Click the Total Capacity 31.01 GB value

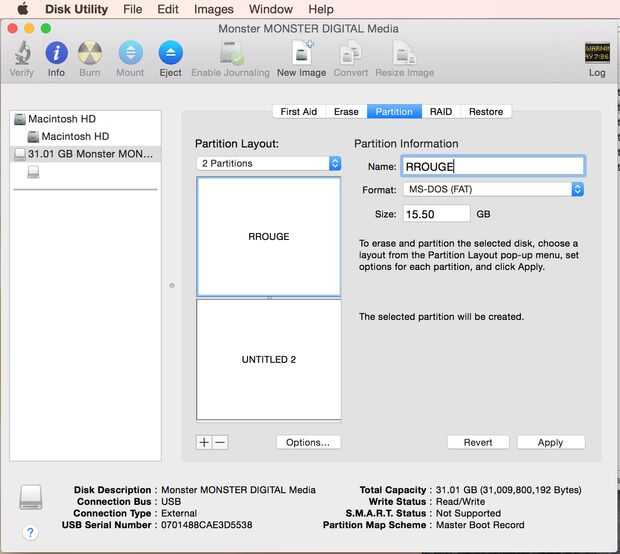508,490
